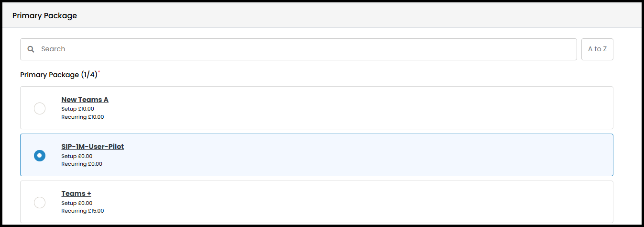Focus the package Search input field

coord(298,49)
